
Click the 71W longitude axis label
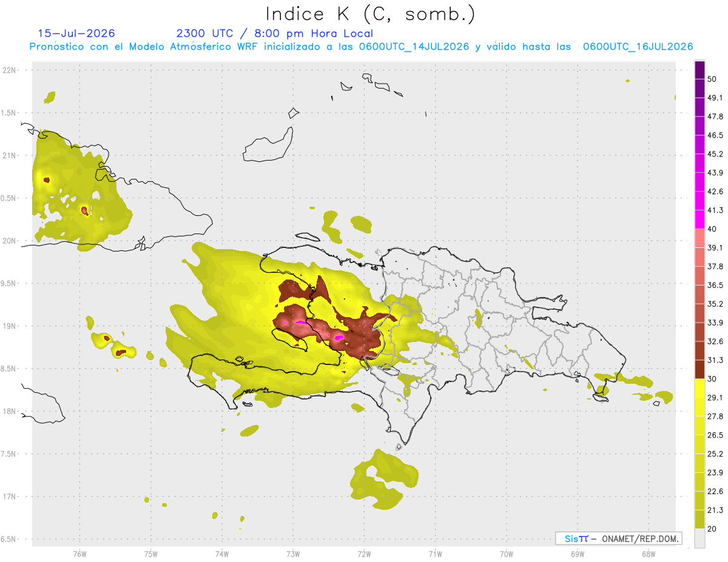click(435, 554)
